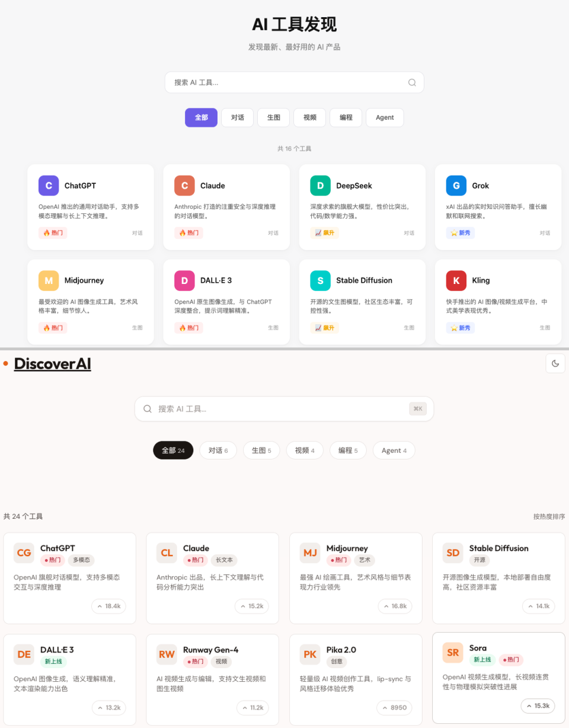Click the 共 16 个工具 count text
The width and height of the screenshot is (569, 728).
pos(295,149)
